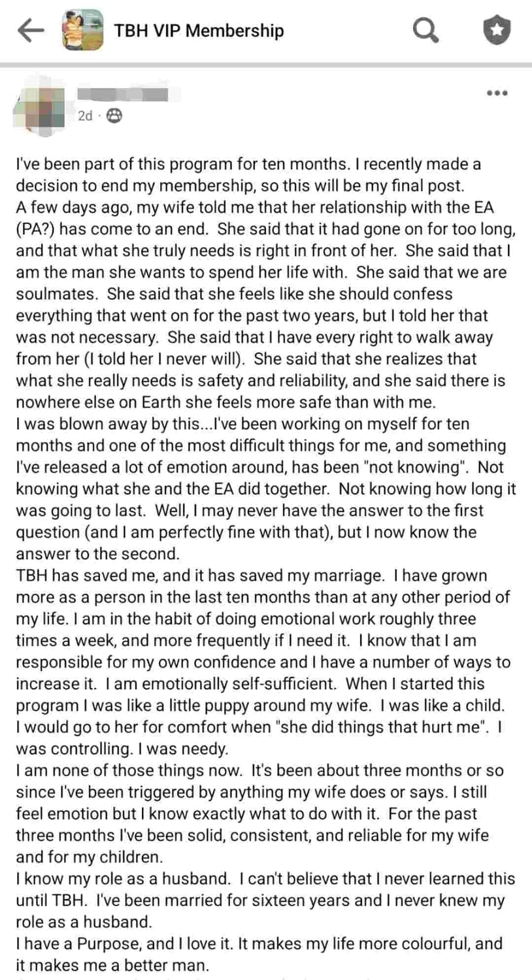This screenshot has width=532, height=980.
Task: Click the line "I am none of those things now"
Action: tap(259, 770)
